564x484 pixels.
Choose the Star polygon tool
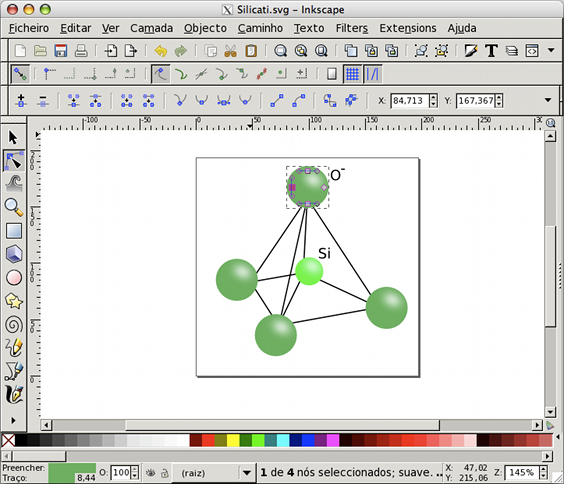click(x=14, y=301)
